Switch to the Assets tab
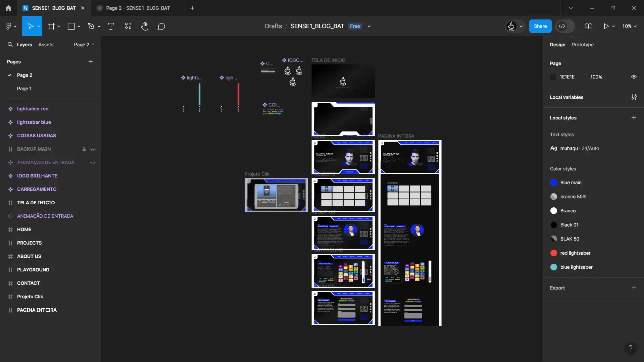Image resolution: width=644 pixels, height=362 pixels. (46, 45)
